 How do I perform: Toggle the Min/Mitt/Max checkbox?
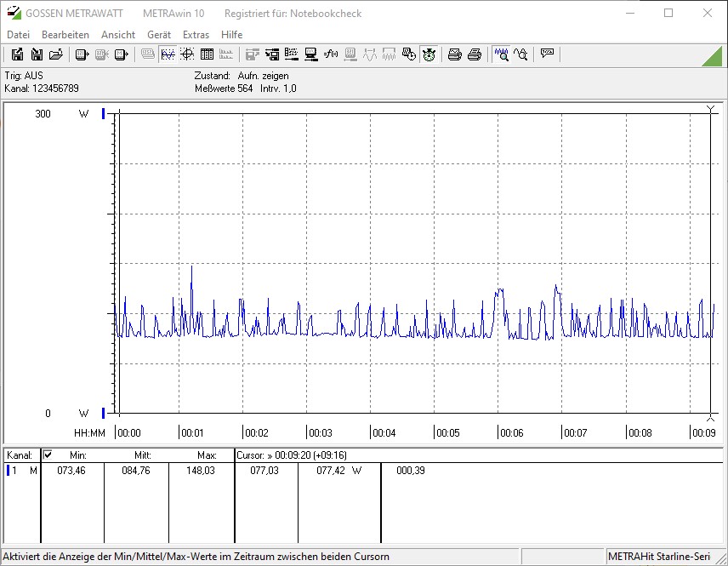click(x=48, y=455)
